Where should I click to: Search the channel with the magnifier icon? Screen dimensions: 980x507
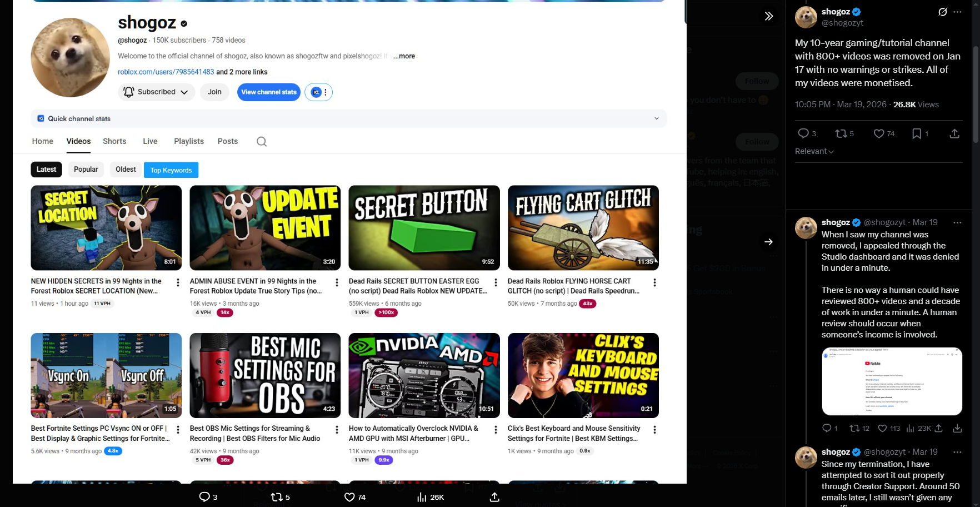[x=262, y=142]
